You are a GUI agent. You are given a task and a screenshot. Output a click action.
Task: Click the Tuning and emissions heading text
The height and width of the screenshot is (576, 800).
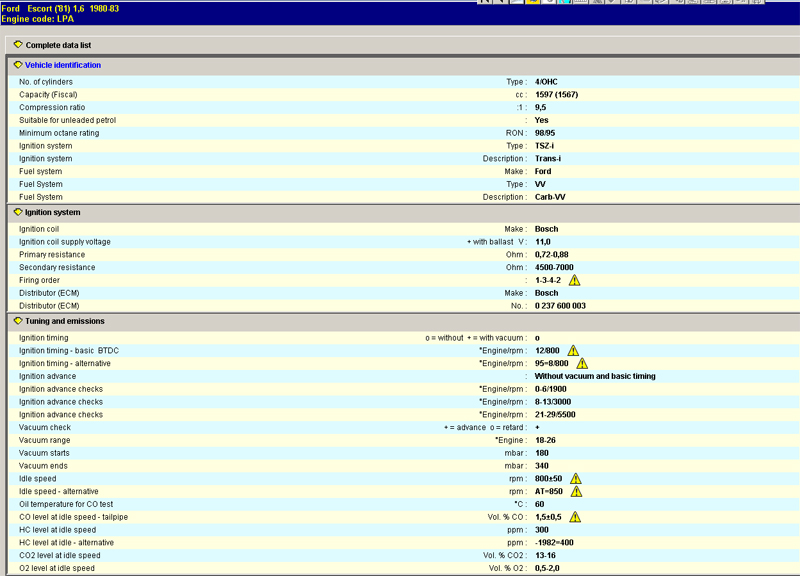click(64, 321)
